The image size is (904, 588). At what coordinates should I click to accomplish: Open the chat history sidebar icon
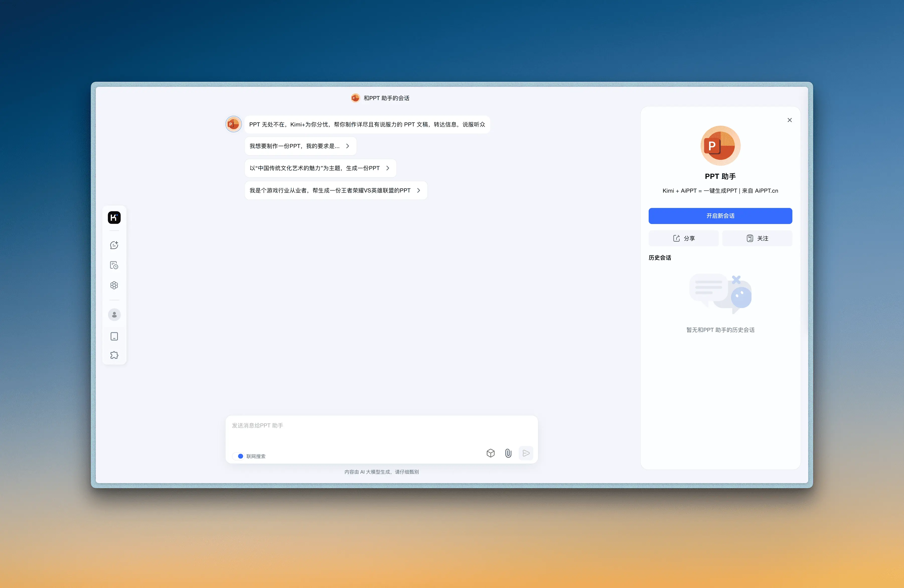(x=114, y=265)
